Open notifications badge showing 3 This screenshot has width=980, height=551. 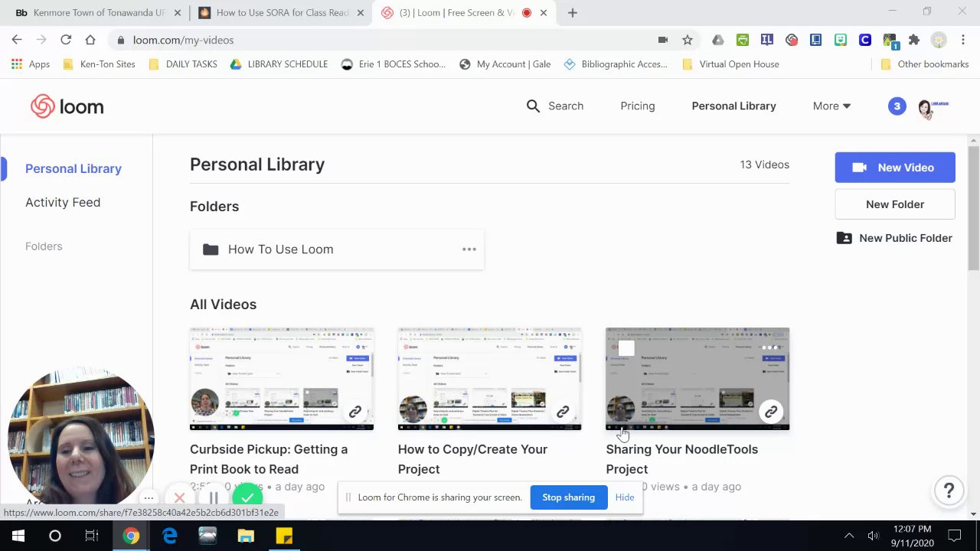pyautogui.click(x=897, y=106)
